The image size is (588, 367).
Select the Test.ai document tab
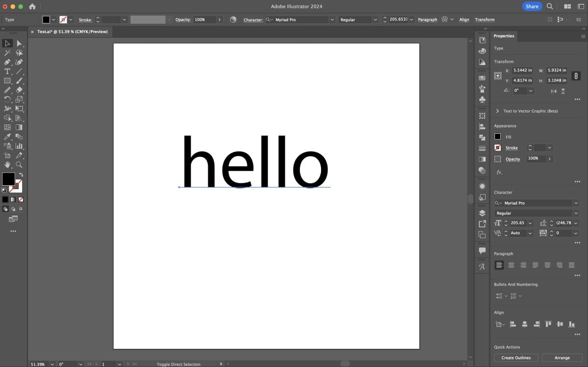[72, 31]
